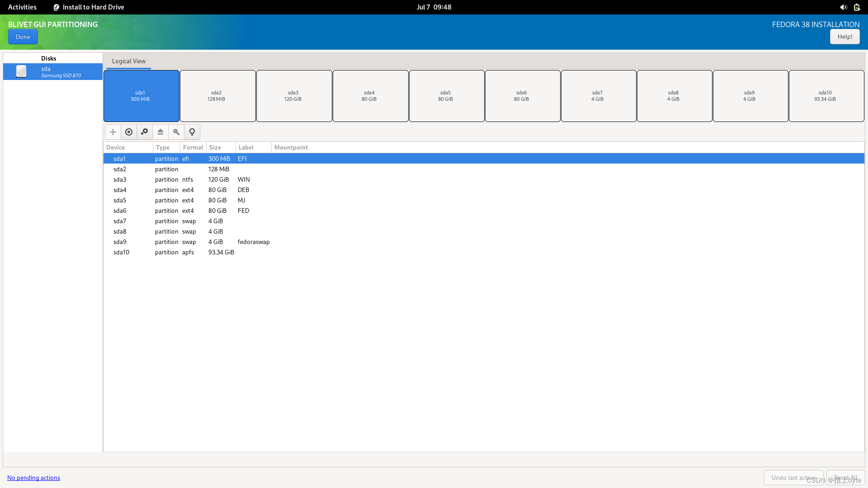
Task: Click the Mountpoint column header
Action: coord(291,147)
